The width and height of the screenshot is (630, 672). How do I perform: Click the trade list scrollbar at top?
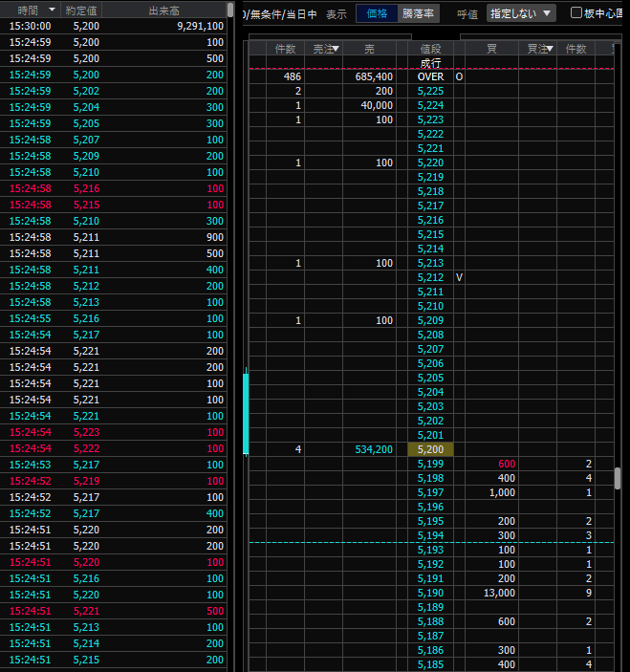point(230,10)
